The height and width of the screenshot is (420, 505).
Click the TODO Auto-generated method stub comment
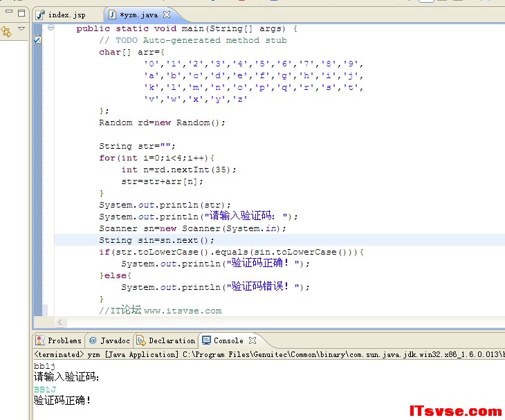click(x=193, y=40)
